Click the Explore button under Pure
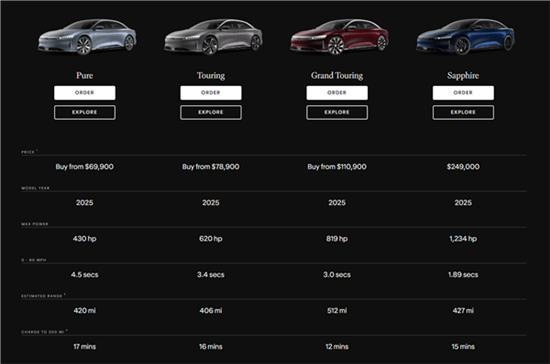Viewport: 550px width, 364px height. (x=85, y=112)
